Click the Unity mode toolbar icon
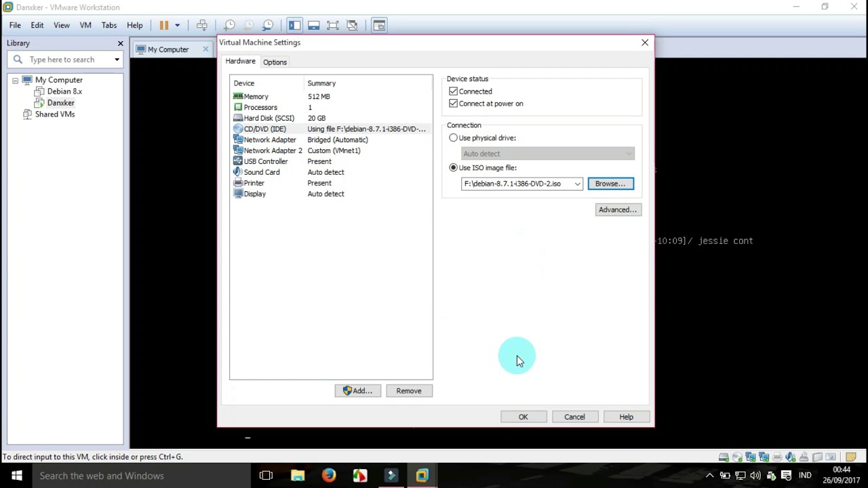 (352, 25)
